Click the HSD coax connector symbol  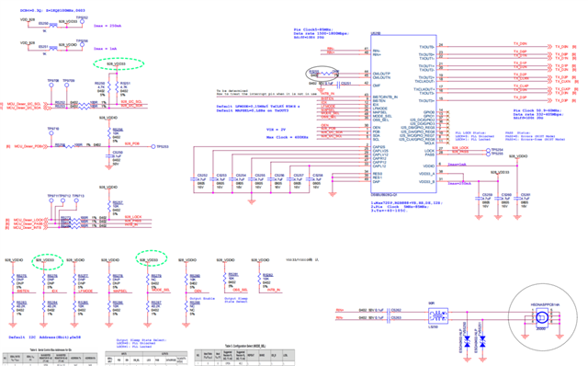pos(542,318)
